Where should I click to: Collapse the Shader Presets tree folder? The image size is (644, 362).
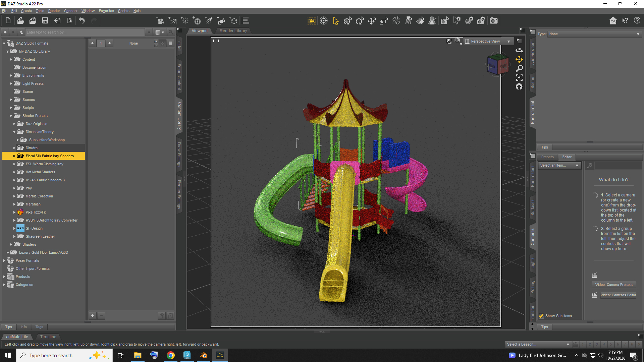pos(11,116)
